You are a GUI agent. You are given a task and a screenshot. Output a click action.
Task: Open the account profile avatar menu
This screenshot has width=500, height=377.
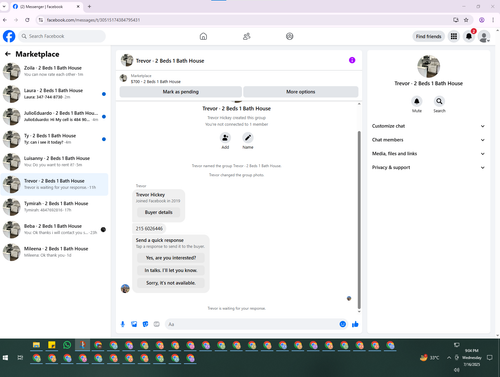pyautogui.click(x=484, y=36)
